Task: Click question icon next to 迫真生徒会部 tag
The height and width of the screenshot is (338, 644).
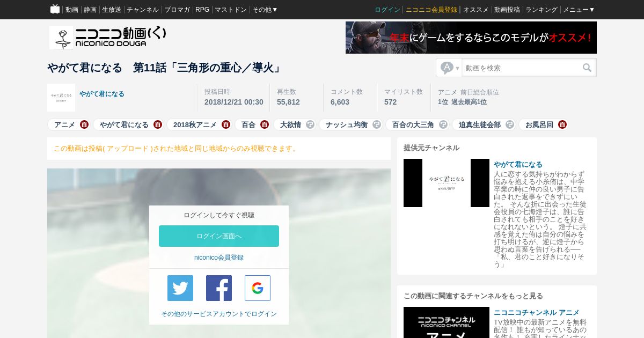Action: pos(510,124)
